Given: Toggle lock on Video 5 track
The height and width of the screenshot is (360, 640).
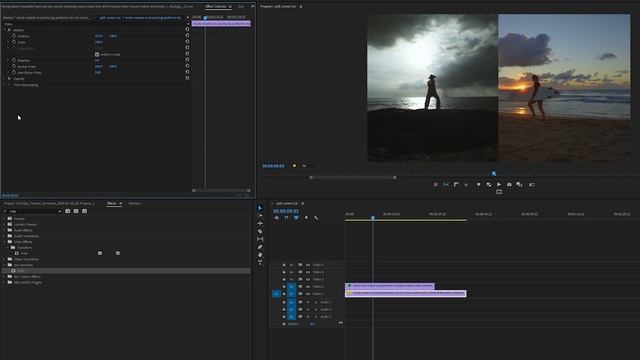Looking at the screenshot, I should click(284, 265).
